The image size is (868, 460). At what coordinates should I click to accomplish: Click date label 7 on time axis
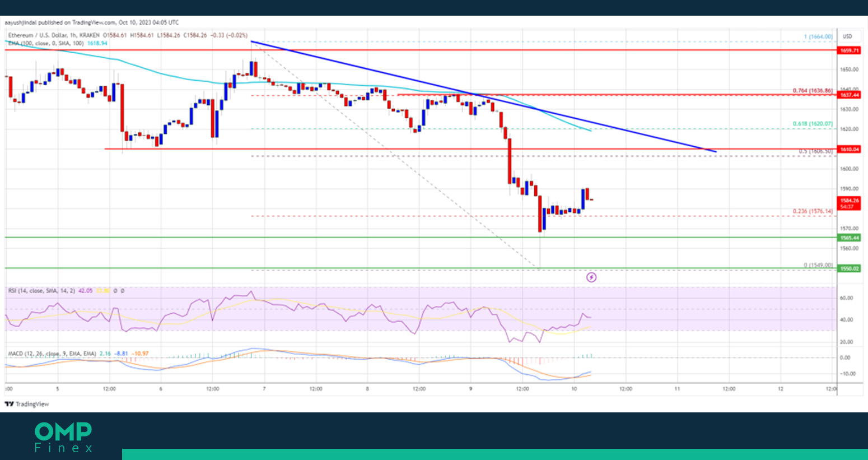[x=264, y=389]
